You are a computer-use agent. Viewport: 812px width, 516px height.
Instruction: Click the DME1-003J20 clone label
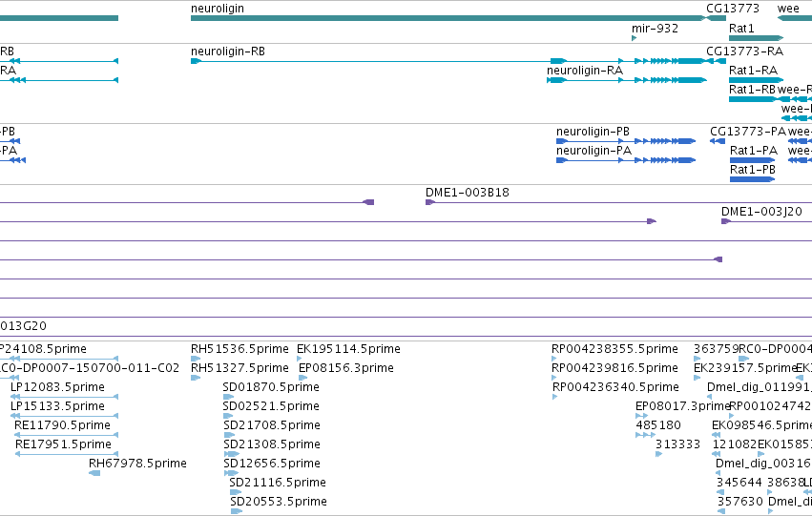pyautogui.click(x=761, y=212)
